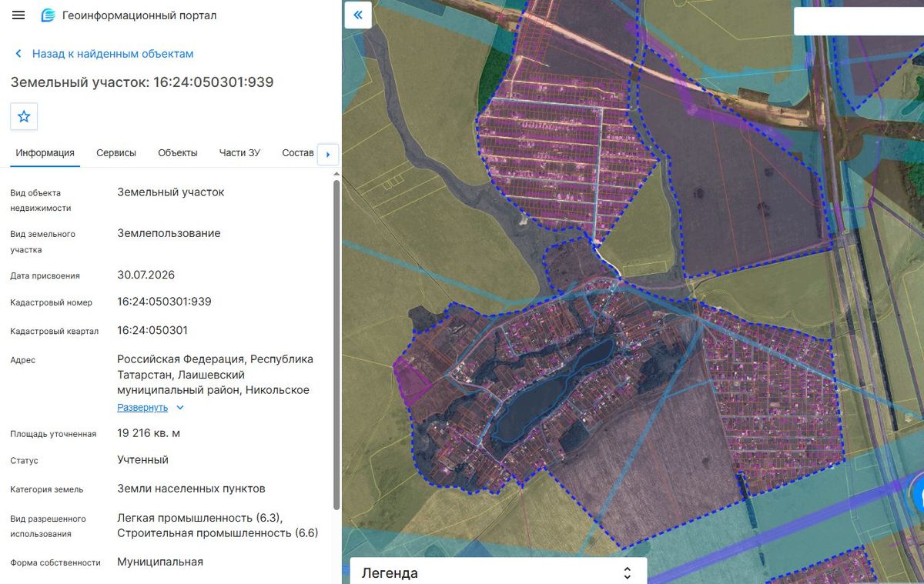Screen dimensions: 924x584
Task: Open the Части ЗУ tab
Action: tap(239, 152)
